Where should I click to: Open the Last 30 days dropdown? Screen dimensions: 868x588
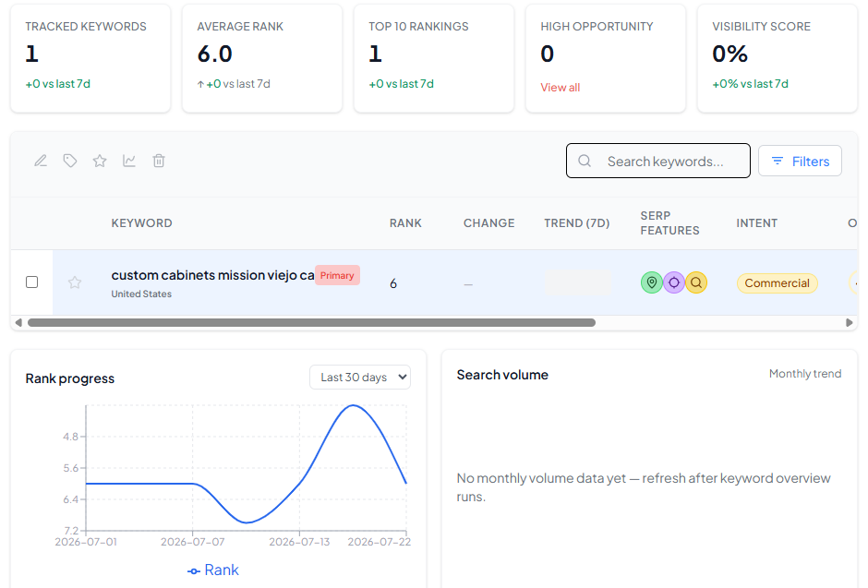(x=360, y=378)
